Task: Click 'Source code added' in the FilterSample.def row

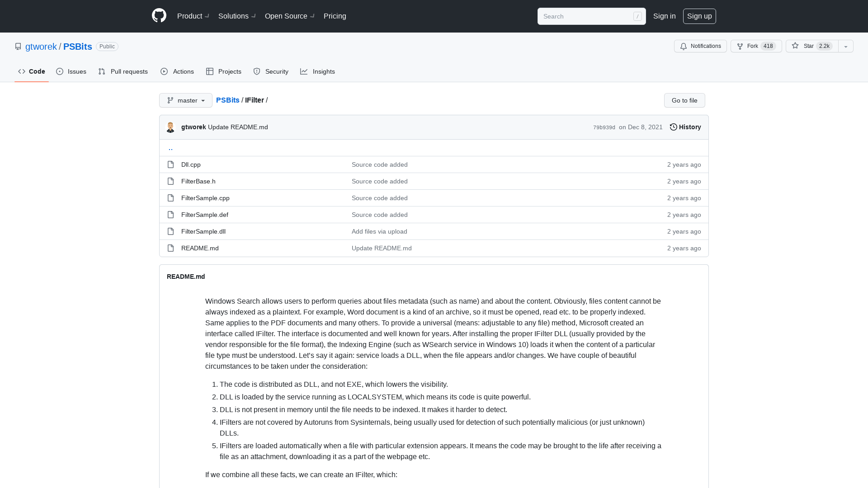Action: [380, 215]
